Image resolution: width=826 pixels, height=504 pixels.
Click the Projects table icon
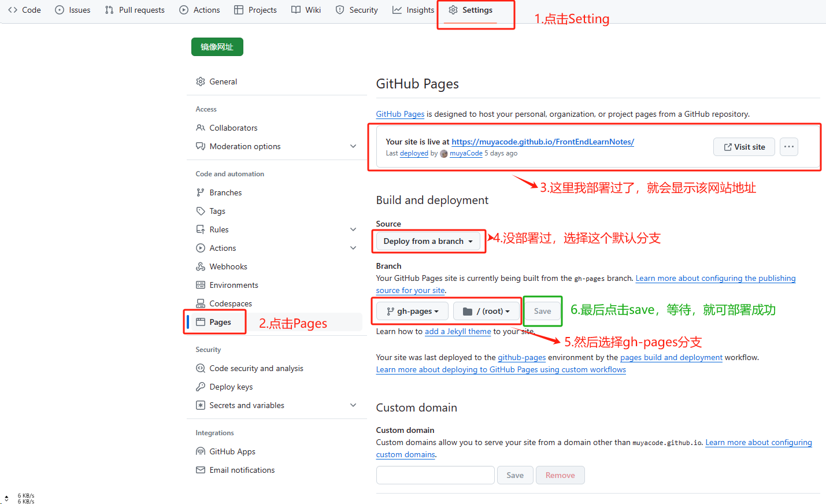click(239, 10)
